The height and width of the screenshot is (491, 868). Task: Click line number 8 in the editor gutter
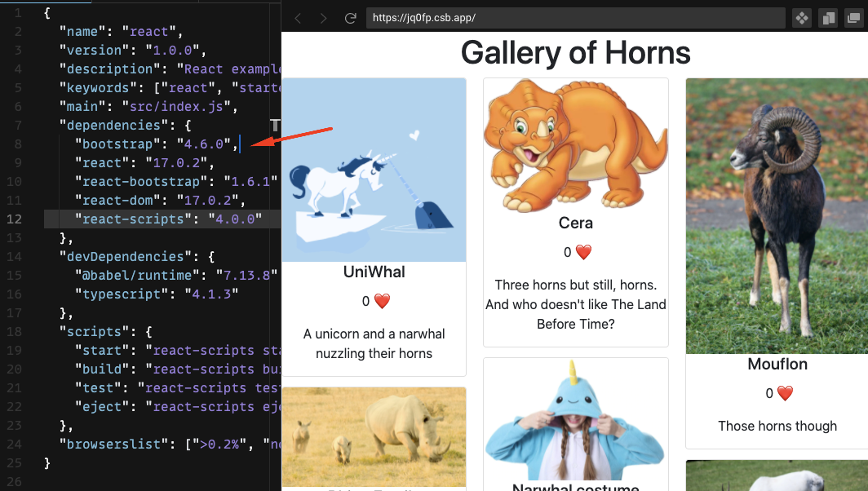[x=18, y=144]
